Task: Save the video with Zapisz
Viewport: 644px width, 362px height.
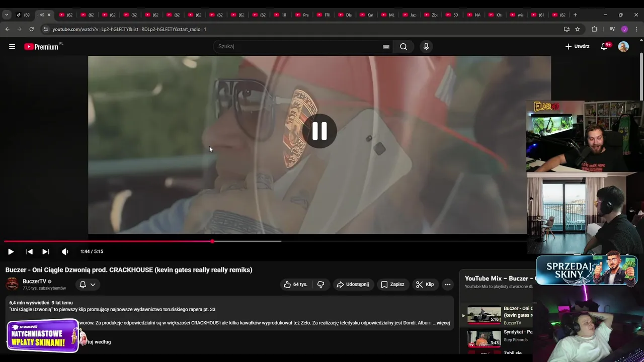Action: click(x=392, y=285)
